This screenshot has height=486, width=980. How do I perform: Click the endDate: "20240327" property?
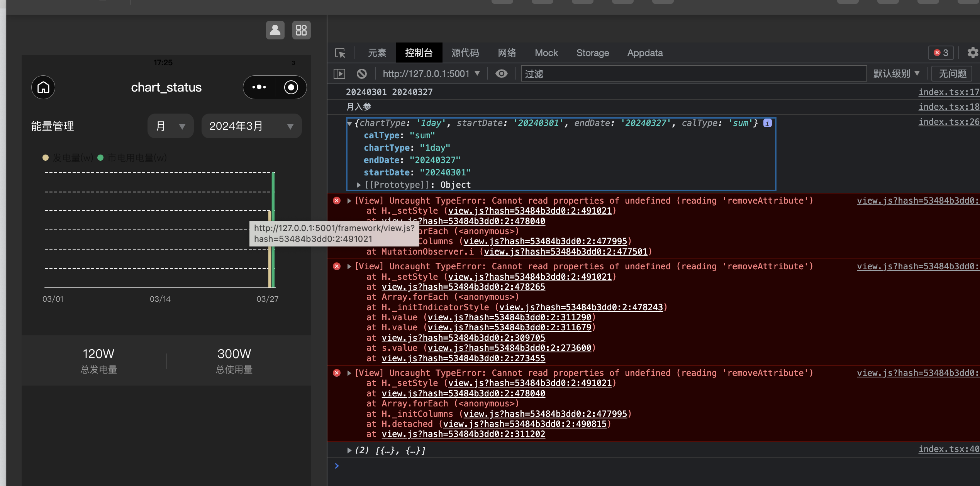412,160
